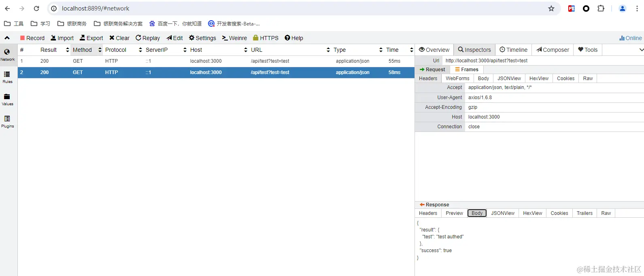Switch to the Timeline tab
The height and width of the screenshot is (276, 644).
pyautogui.click(x=514, y=50)
